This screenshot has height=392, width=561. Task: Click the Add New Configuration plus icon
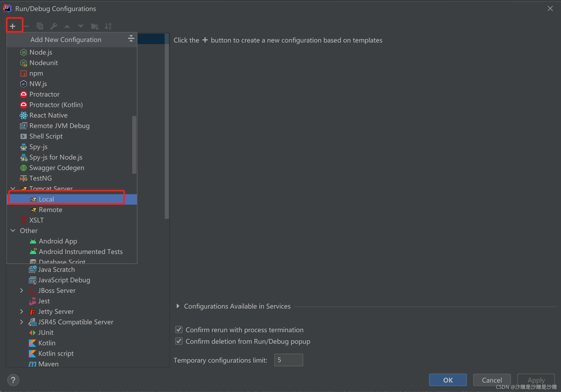13,26
